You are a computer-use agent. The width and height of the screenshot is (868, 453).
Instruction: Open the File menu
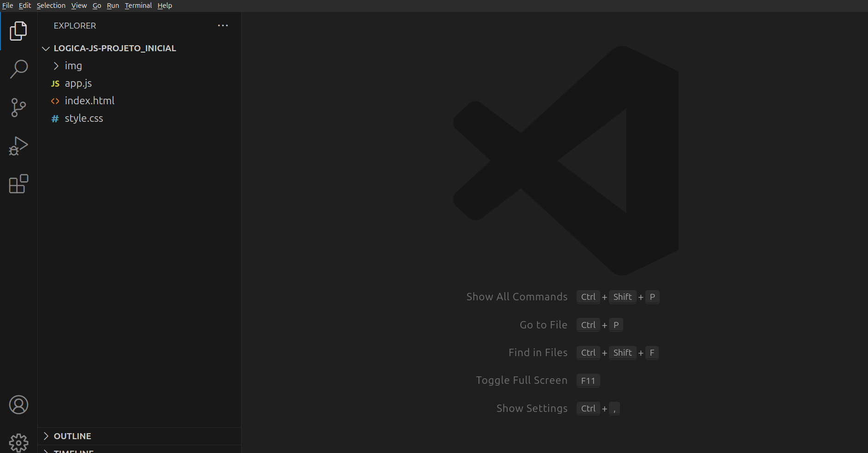(x=8, y=6)
